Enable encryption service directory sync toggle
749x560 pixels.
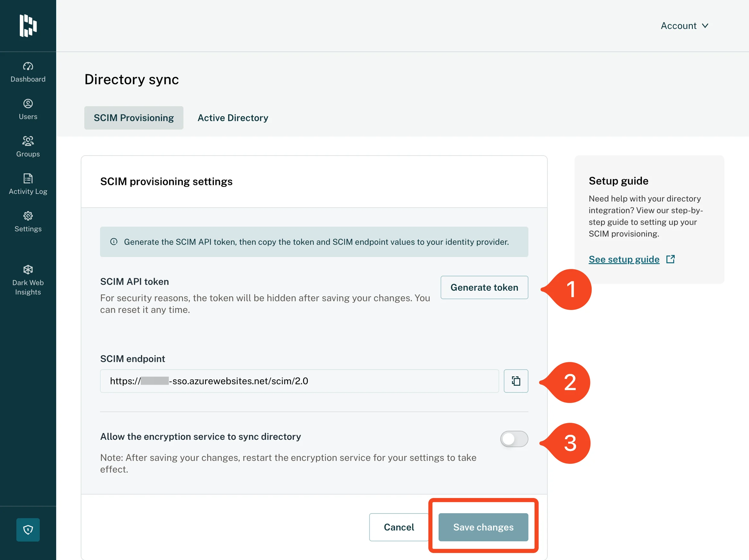tap(514, 439)
